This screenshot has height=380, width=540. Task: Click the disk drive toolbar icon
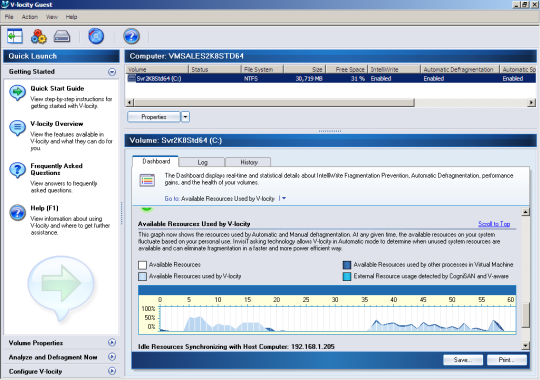(62, 36)
